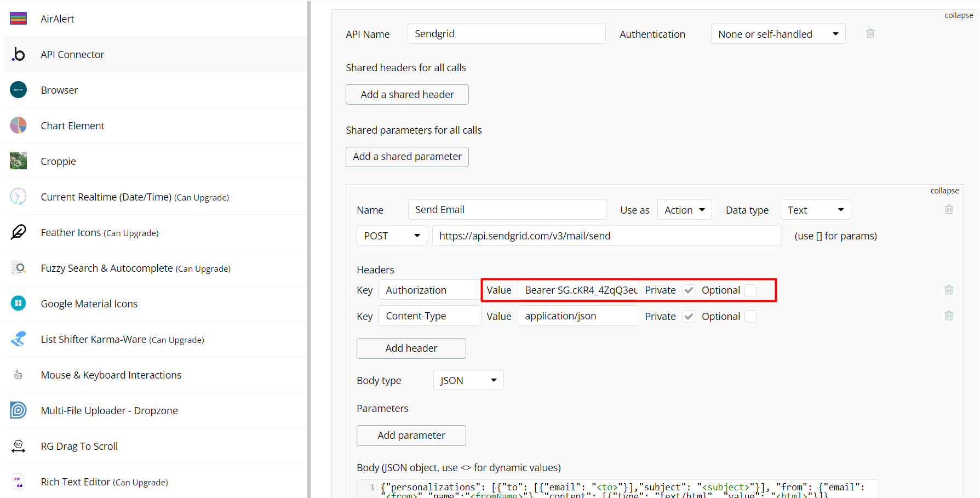Click the API Connector plugin icon
Viewport: 980px width, 498px height.
(18, 54)
